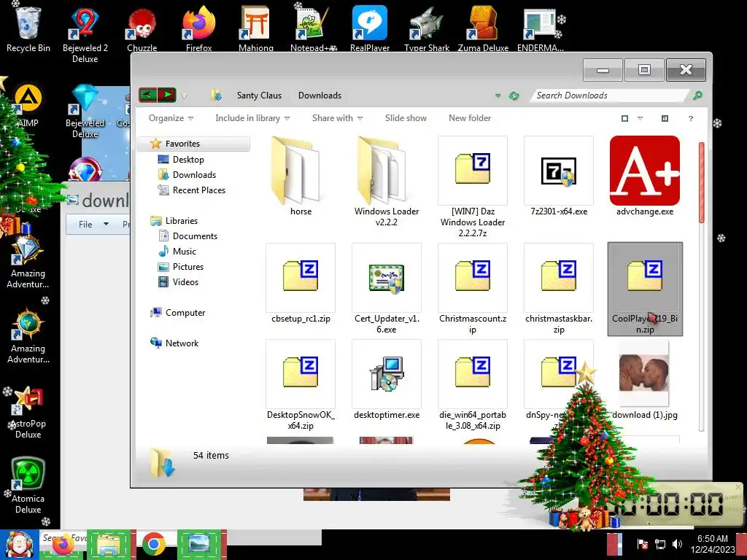Image resolution: width=747 pixels, height=560 pixels.
Task: Click the Change your view icon
Action: (624, 119)
